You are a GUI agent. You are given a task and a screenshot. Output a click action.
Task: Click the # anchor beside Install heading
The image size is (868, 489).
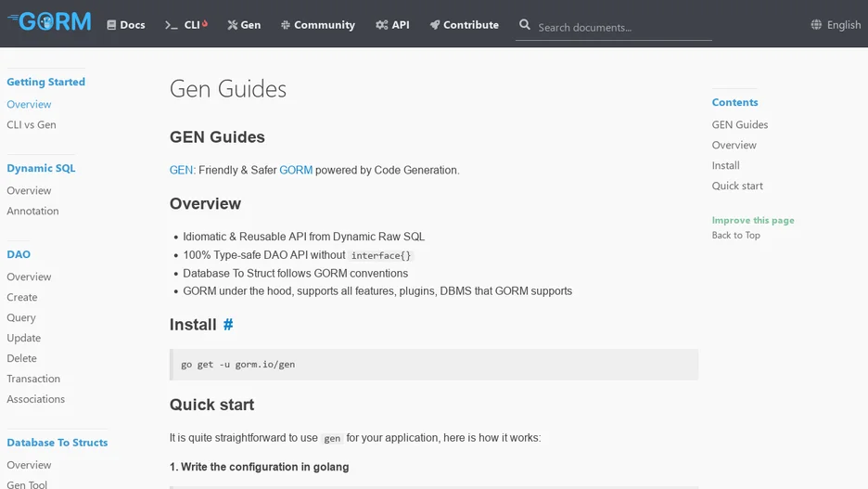coord(228,325)
